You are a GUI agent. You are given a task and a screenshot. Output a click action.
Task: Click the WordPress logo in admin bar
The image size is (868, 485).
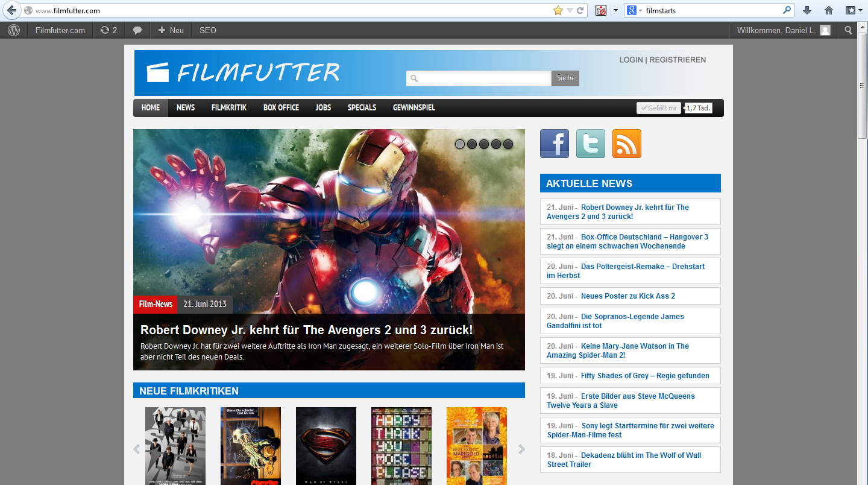[13, 30]
